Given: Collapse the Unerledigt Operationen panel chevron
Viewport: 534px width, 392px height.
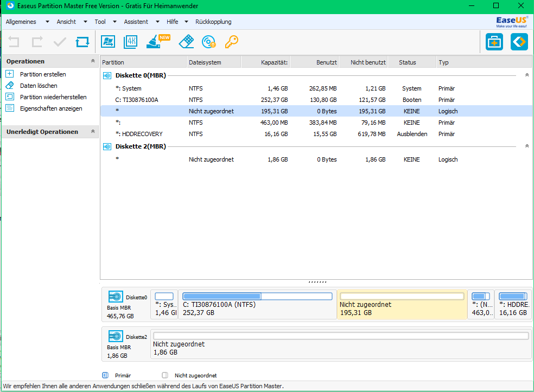Looking at the screenshot, I should [93, 131].
